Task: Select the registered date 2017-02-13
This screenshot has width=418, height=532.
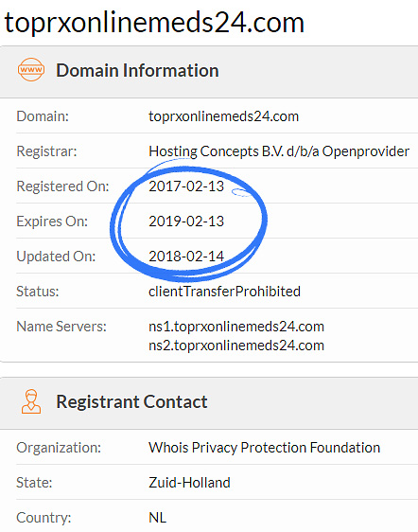Action: [x=186, y=186]
